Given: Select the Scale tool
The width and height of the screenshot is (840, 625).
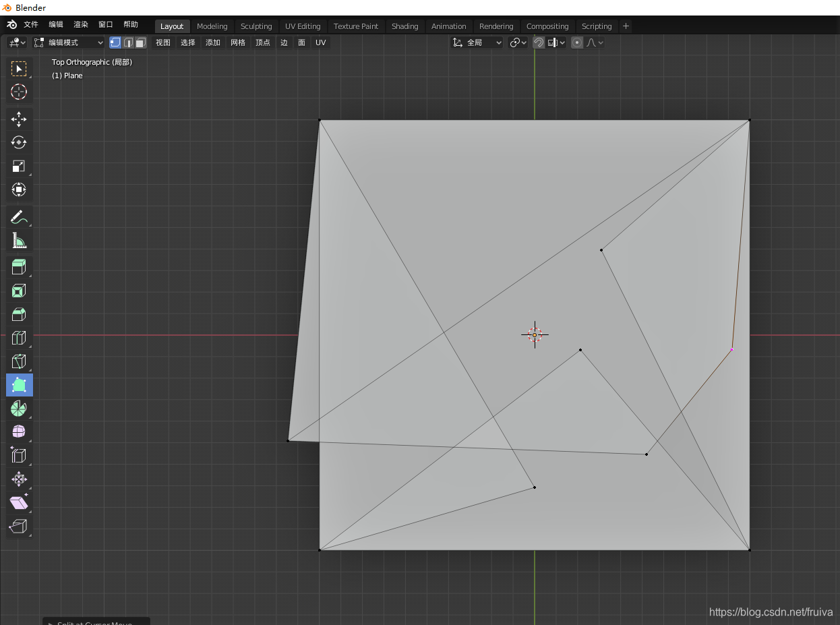Looking at the screenshot, I should tap(19, 166).
